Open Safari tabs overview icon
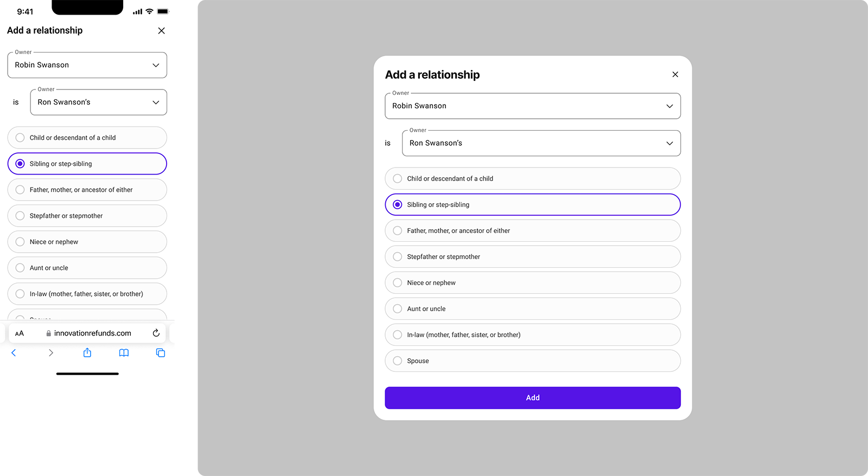This screenshot has width=868, height=476. 161,353
